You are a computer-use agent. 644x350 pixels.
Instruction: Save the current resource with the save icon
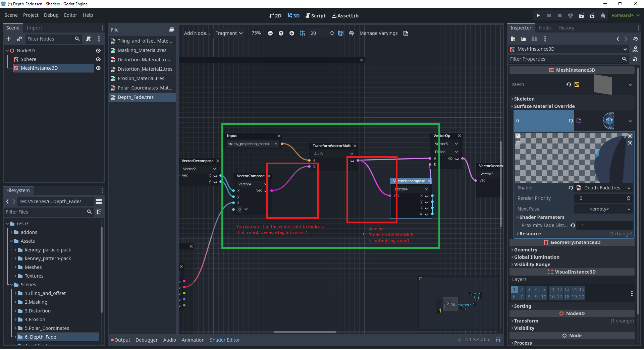(x=534, y=39)
